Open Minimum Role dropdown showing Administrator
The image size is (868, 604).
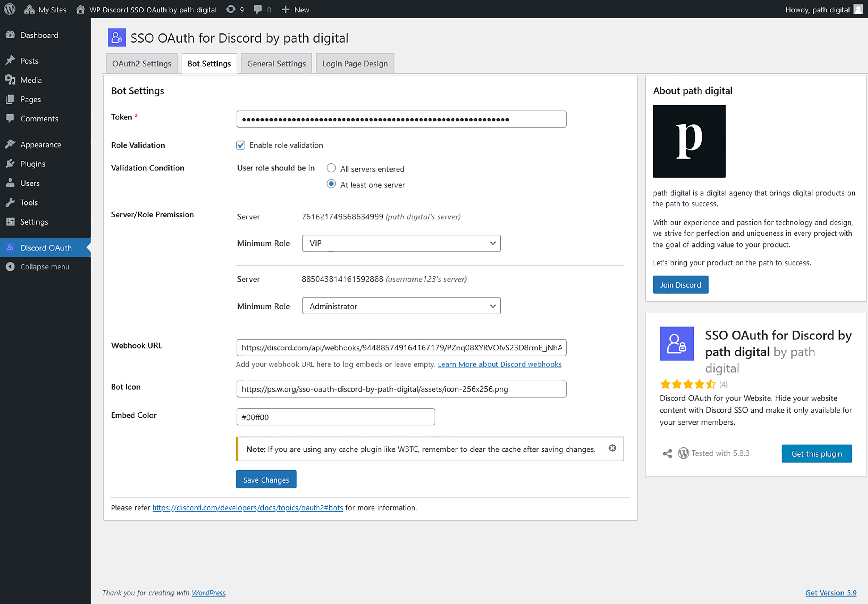401,306
